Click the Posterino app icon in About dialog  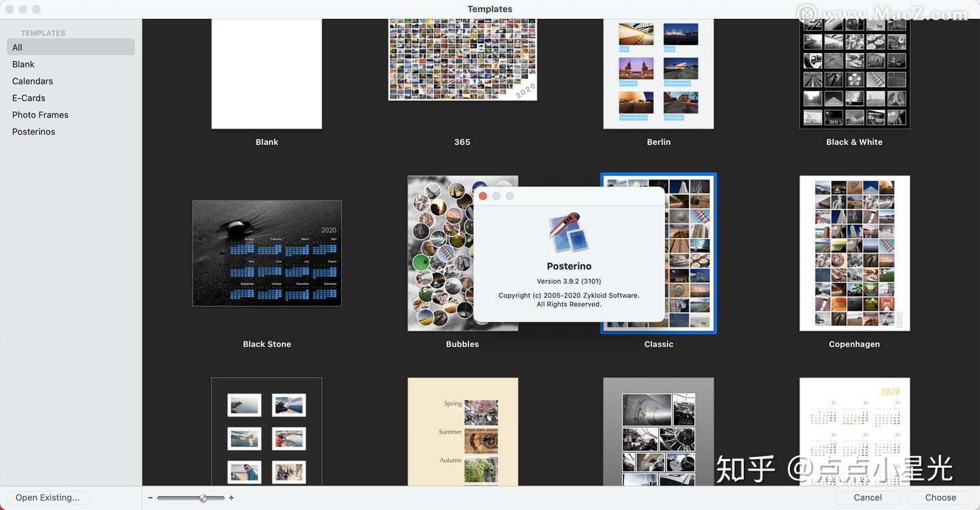coord(569,233)
